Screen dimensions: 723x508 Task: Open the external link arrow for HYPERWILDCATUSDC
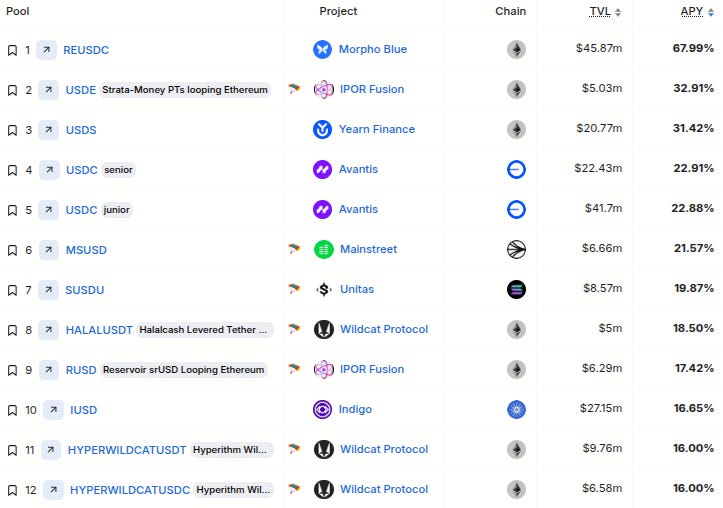(x=53, y=490)
